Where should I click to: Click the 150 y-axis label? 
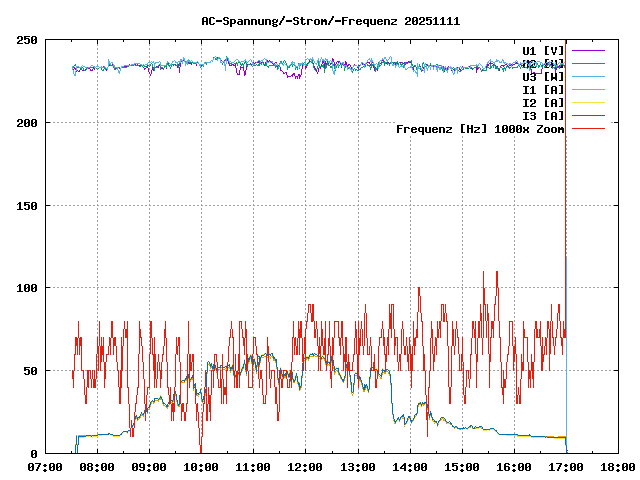click(27, 205)
